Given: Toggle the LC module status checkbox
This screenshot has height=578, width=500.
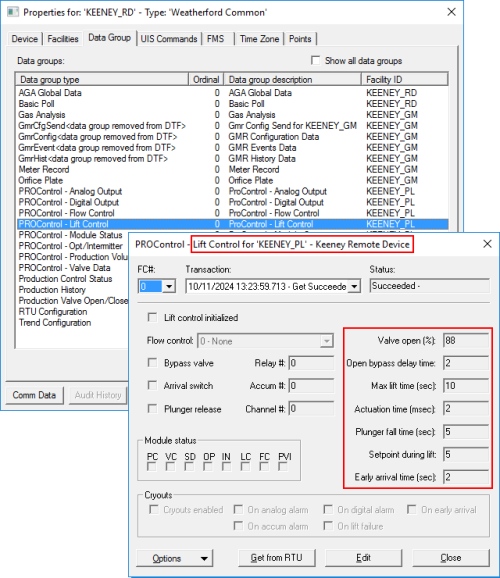Looking at the screenshot, I should point(245,467).
